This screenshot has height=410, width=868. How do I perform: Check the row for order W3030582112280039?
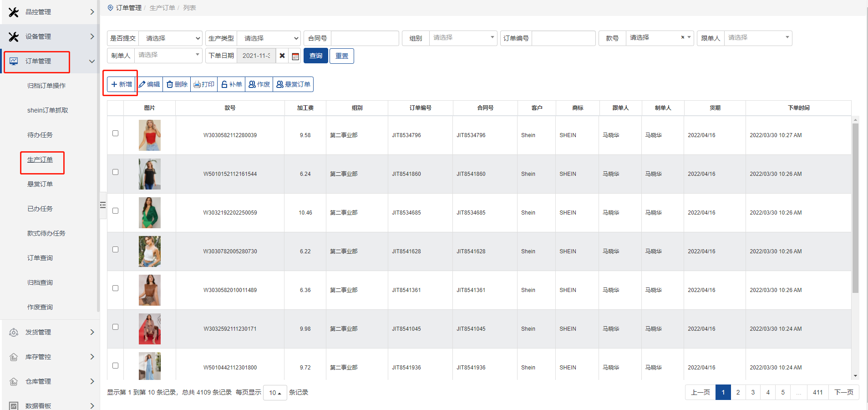[x=115, y=133]
